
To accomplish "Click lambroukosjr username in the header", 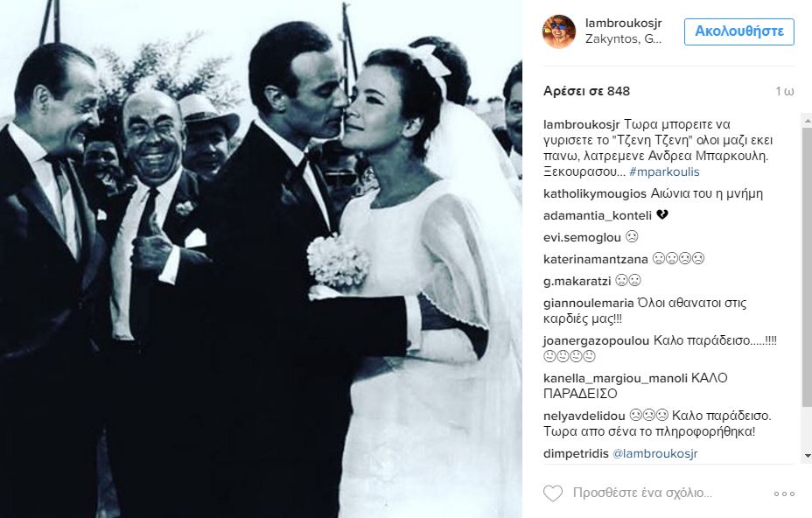I will tap(624, 24).
